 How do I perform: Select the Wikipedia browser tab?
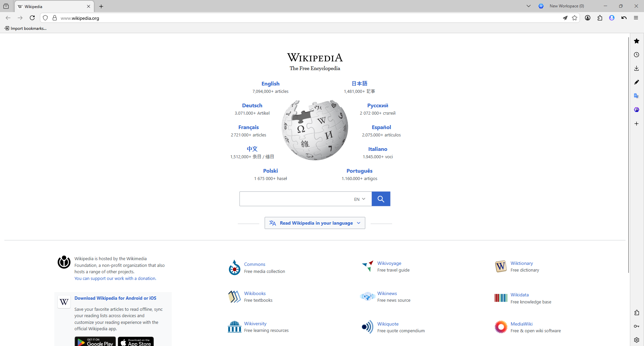coord(54,6)
